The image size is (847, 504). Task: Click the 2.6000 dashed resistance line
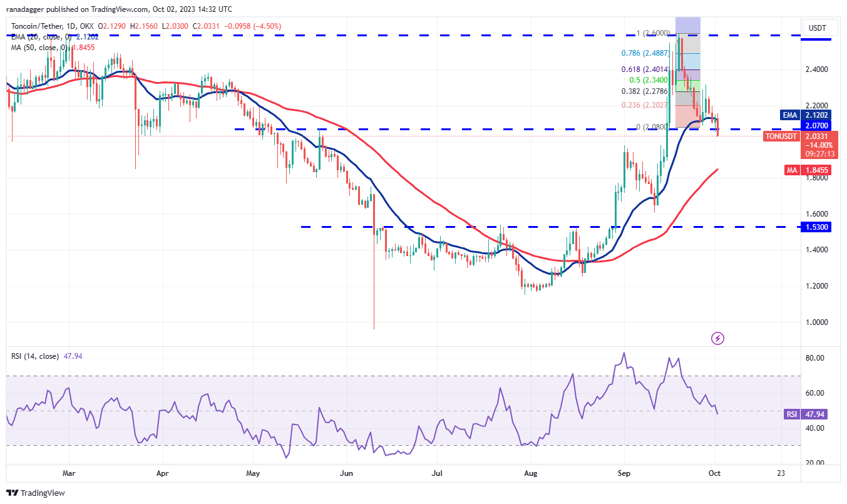point(438,36)
